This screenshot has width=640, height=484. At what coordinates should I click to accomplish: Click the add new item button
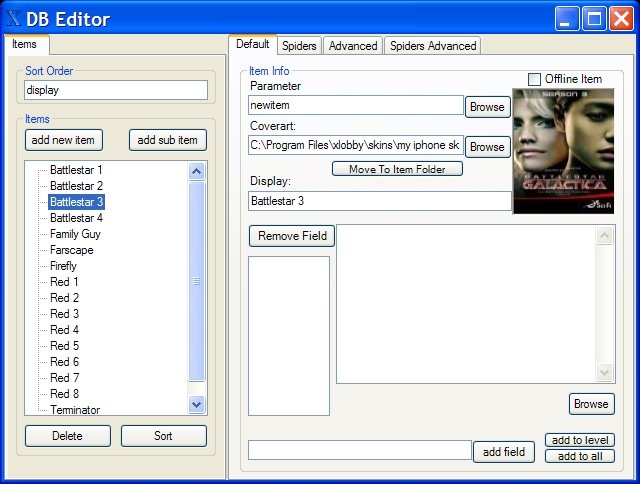pyautogui.click(x=63, y=140)
